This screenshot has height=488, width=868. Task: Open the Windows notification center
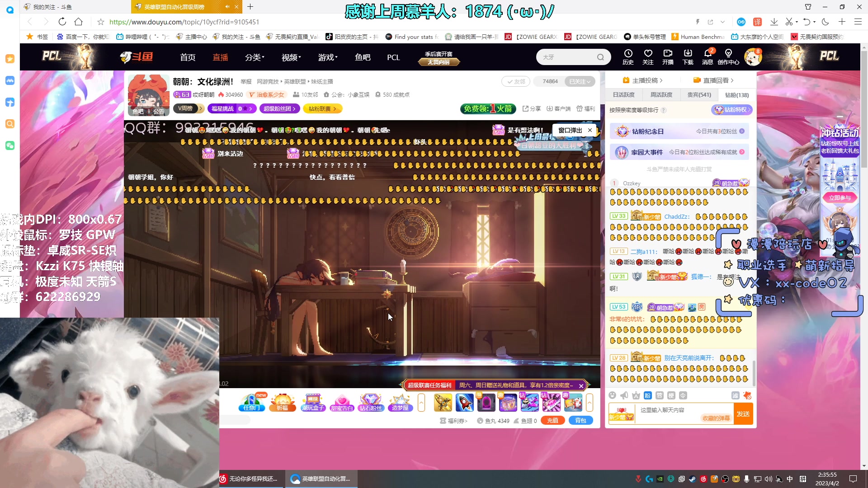coord(853,479)
